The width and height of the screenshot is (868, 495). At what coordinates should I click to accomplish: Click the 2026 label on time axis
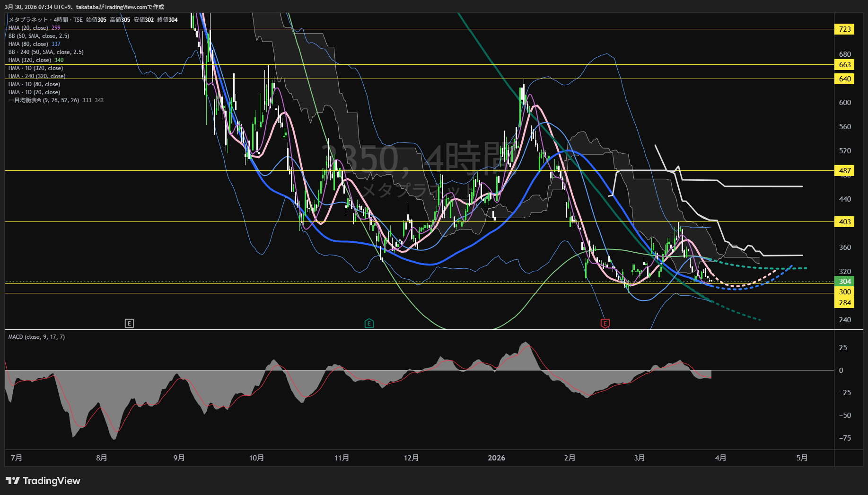pyautogui.click(x=496, y=458)
